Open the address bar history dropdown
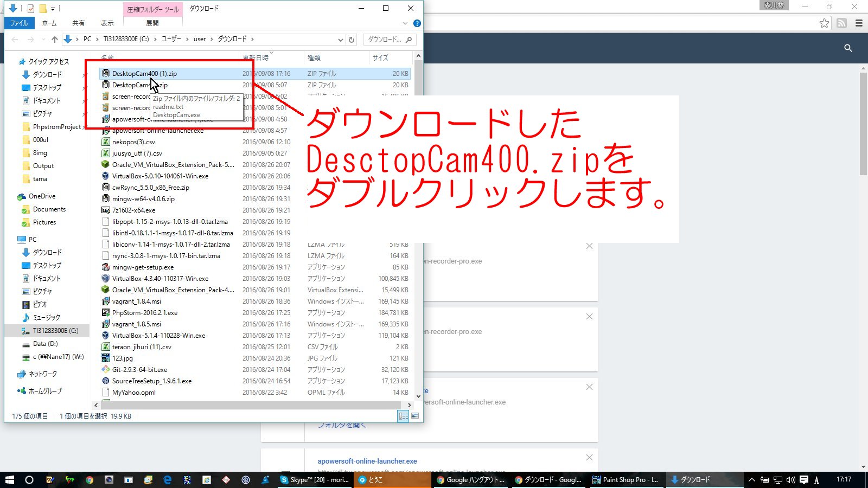Screen dimensions: 868x488 pyautogui.click(x=340, y=40)
